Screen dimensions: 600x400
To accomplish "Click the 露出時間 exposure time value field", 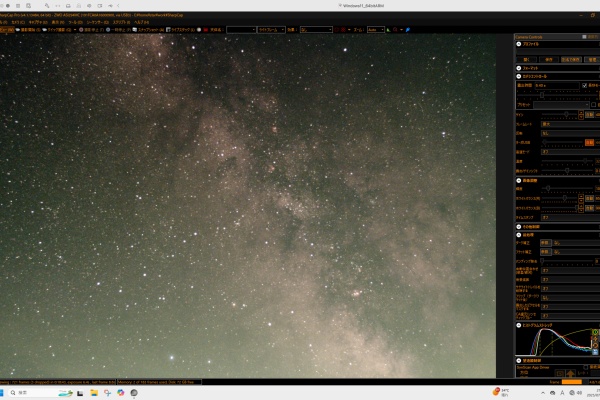I will coord(557,85).
